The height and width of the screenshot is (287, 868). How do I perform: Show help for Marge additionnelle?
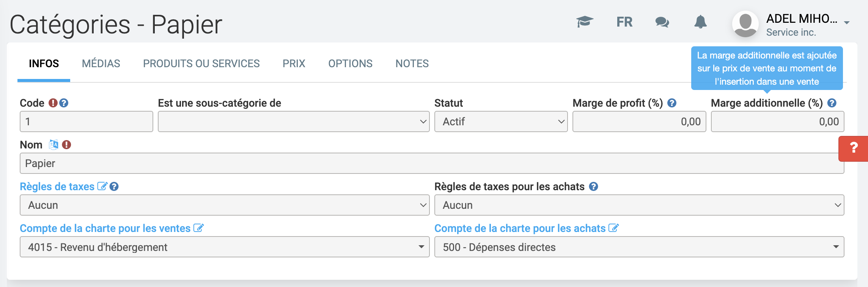[832, 103]
